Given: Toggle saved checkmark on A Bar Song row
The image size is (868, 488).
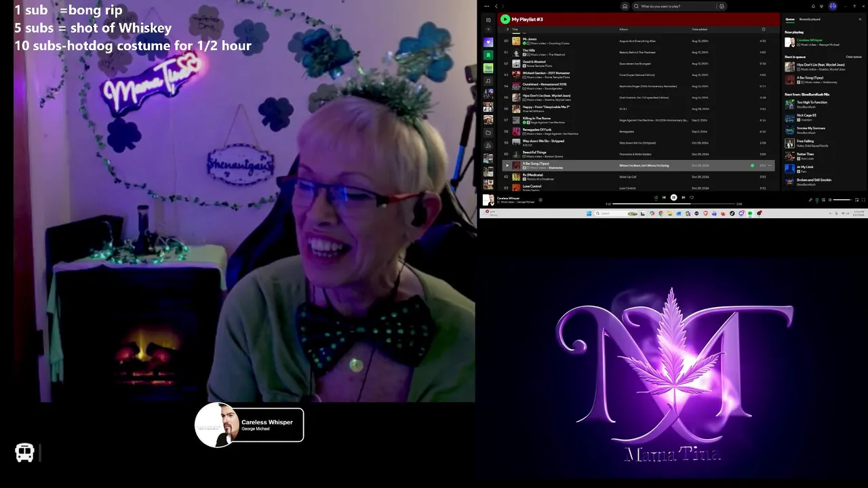Looking at the screenshot, I should pos(752,165).
